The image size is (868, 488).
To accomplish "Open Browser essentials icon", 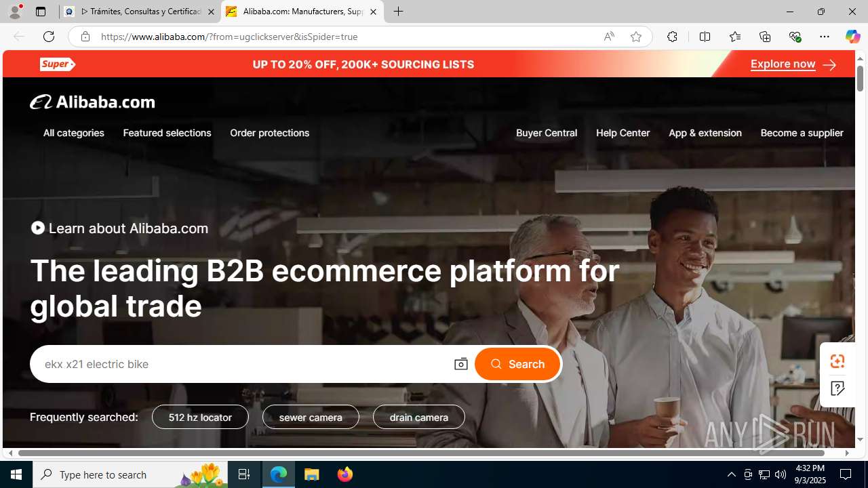I will click(x=795, y=37).
